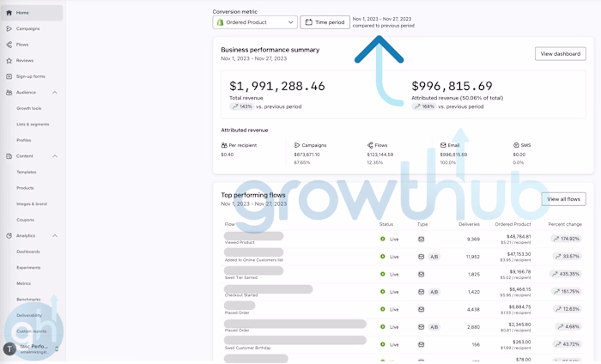Screen dimensions: 601x364
Task: Go to Templates in sidebar
Action: [27, 172]
